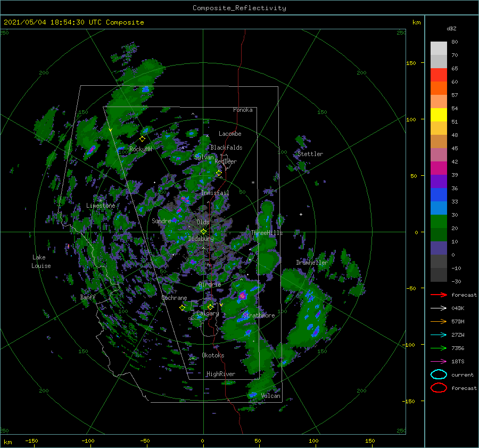Click the red forecast ellipse legend icon
The image size is (479, 448).
439,388
